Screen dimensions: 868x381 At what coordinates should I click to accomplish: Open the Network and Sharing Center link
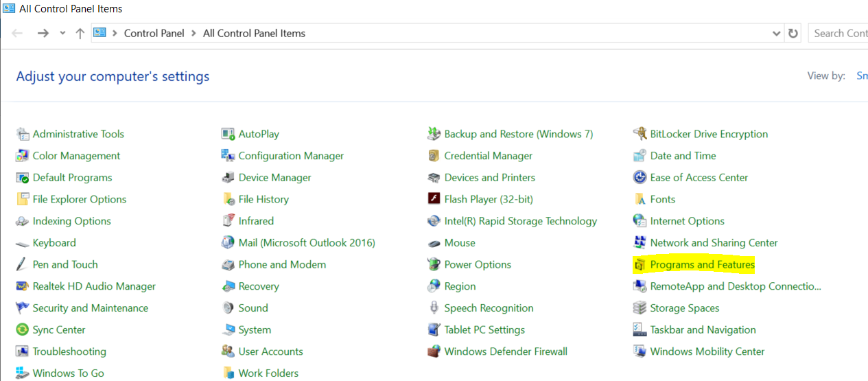tap(714, 243)
